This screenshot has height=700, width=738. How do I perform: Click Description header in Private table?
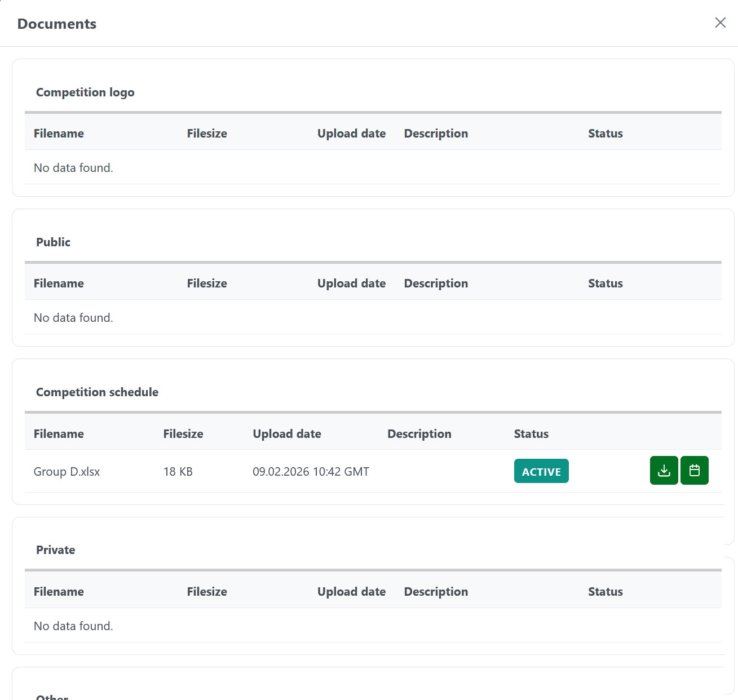(436, 592)
